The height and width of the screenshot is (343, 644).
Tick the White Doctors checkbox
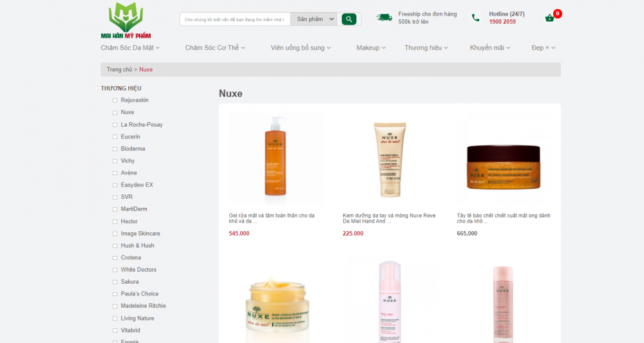click(115, 270)
